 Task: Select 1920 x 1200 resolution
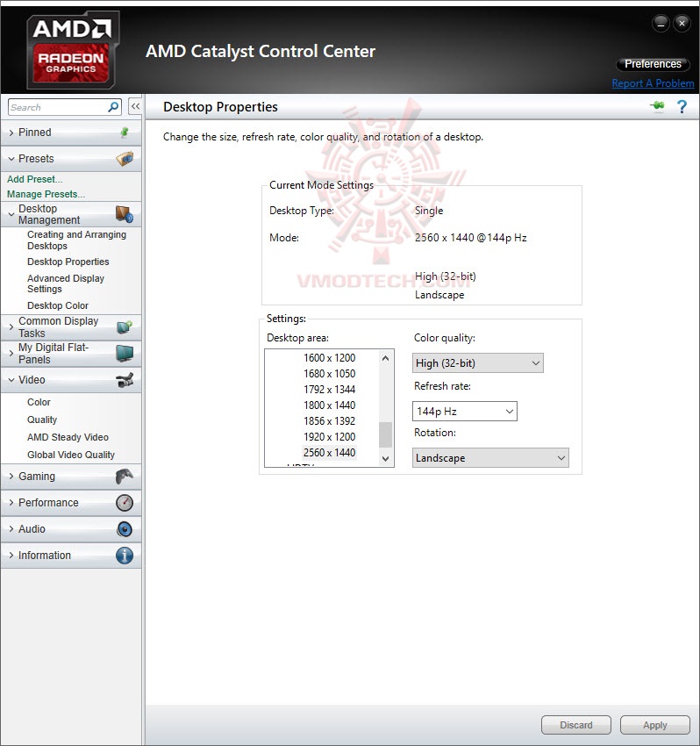click(329, 437)
